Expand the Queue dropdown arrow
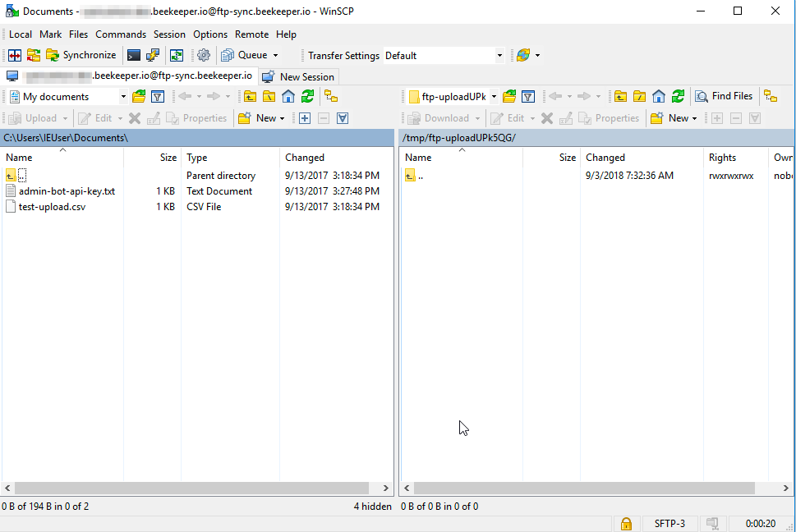796x532 pixels. coord(276,55)
